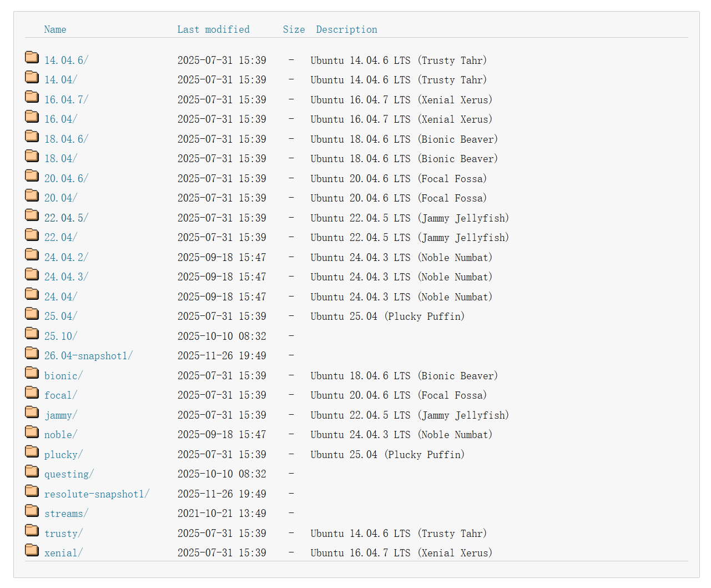This screenshot has height=588, width=711.
Task: Click folder icon beside 16.04/
Action: click(32, 116)
